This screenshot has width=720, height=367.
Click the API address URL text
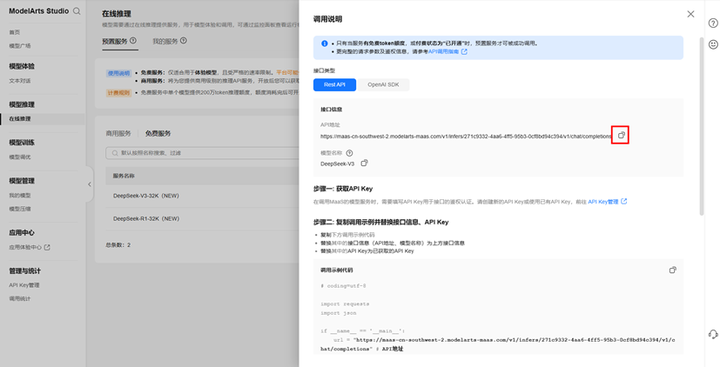[466, 136]
